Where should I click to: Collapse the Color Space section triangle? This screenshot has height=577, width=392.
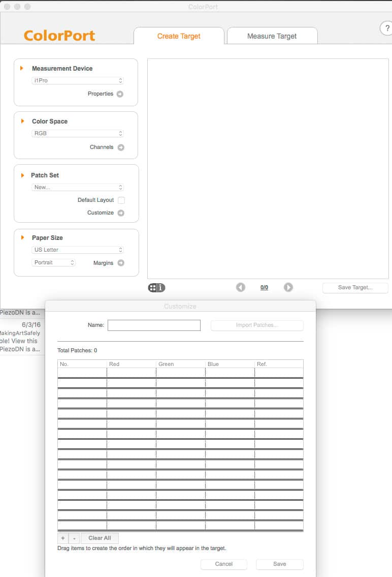22,121
